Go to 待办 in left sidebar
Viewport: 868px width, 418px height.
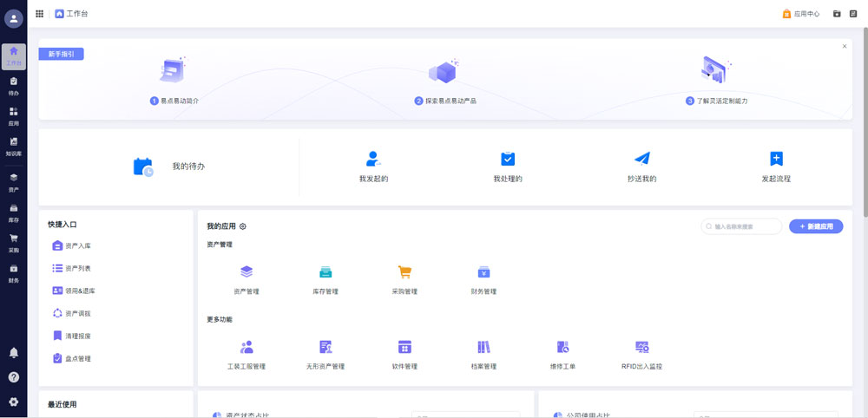pyautogui.click(x=14, y=86)
